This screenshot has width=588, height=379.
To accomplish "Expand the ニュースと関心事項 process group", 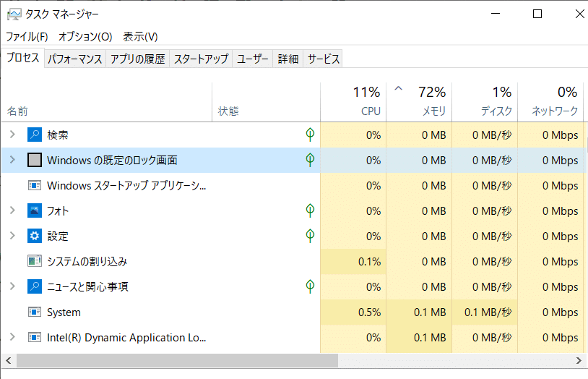I will [x=12, y=286].
